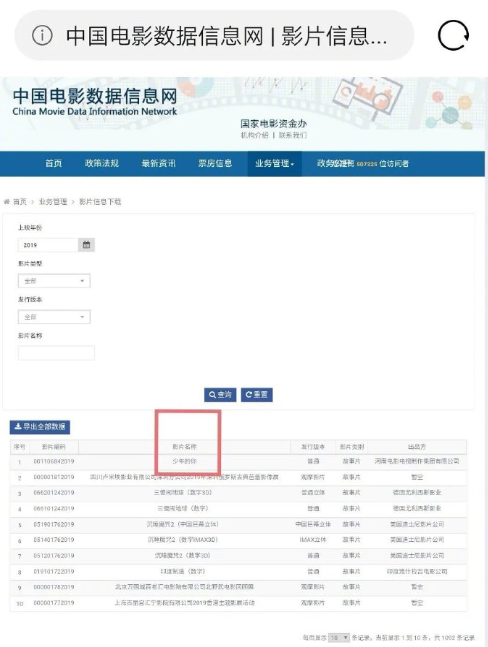The image size is (488, 647).
Task: Tap the browser reload icon
Action: tap(453, 35)
